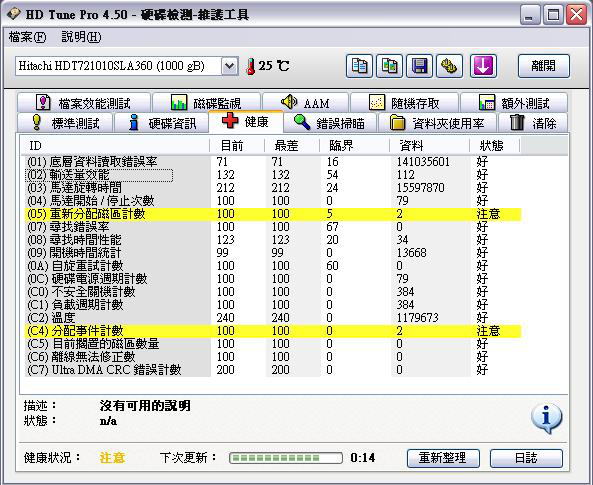Open the 說明(H) menu
The height and width of the screenshot is (485, 593).
pyautogui.click(x=81, y=37)
